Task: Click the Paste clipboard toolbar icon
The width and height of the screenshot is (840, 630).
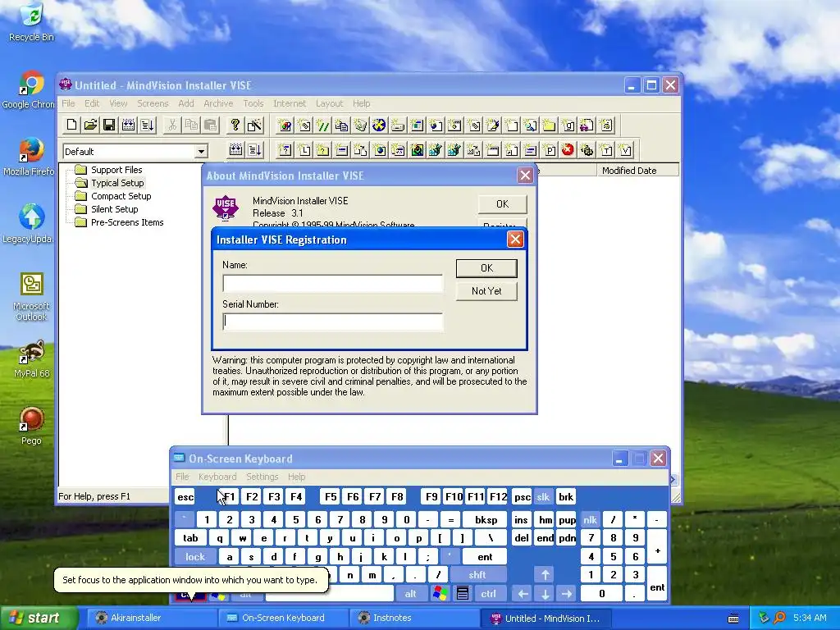Action: (x=211, y=126)
